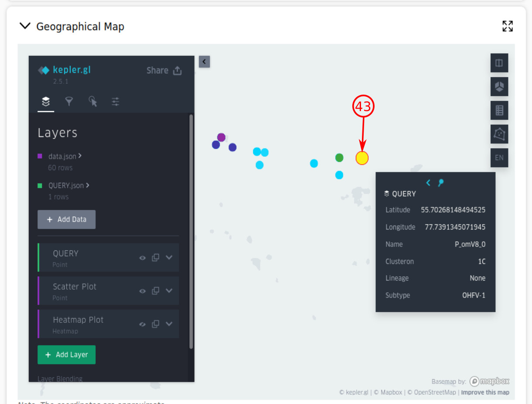Image resolution: width=532 pixels, height=404 pixels.
Task: Click the Add Data button
Action: pos(66,219)
